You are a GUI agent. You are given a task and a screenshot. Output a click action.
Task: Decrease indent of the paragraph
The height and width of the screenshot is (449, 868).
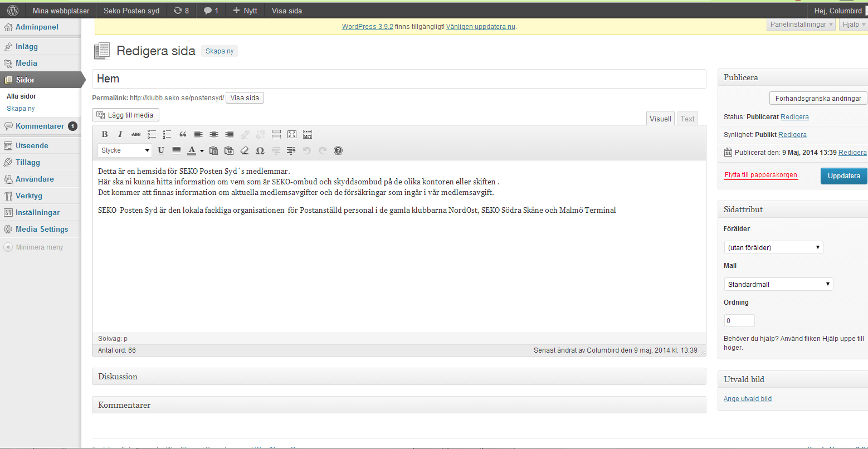[x=276, y=150]
